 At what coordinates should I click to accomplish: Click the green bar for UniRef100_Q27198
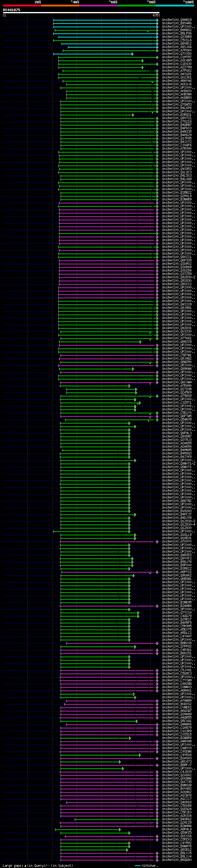click(x=102, y=389)
